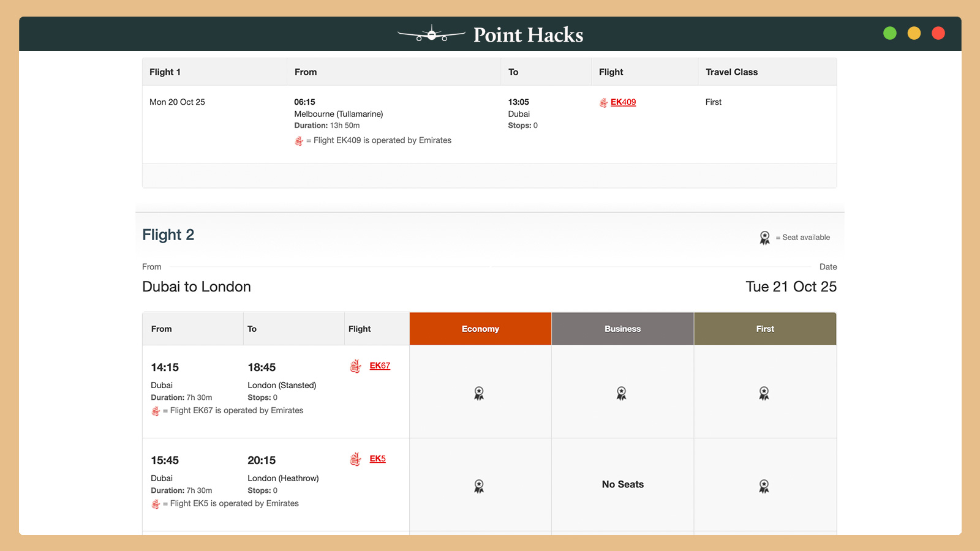Click the '= Seat available' legend text

click(803, 238)
